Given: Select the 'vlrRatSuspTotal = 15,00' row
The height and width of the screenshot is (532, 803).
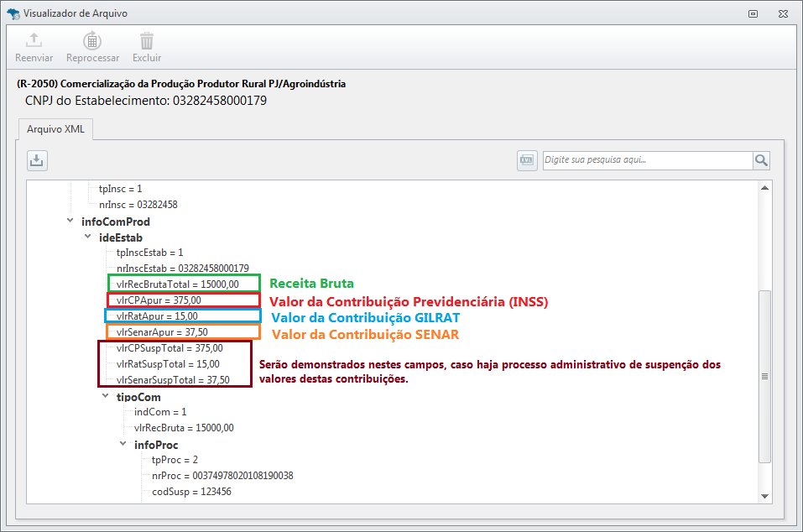Looking at the screenshot, I should (168, 364).
